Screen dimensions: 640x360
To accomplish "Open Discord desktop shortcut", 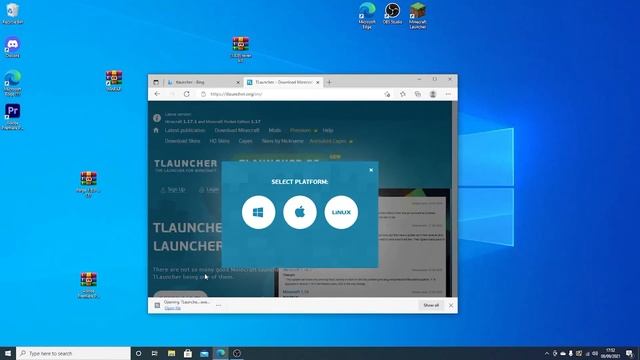I will (x=13, y=47).
